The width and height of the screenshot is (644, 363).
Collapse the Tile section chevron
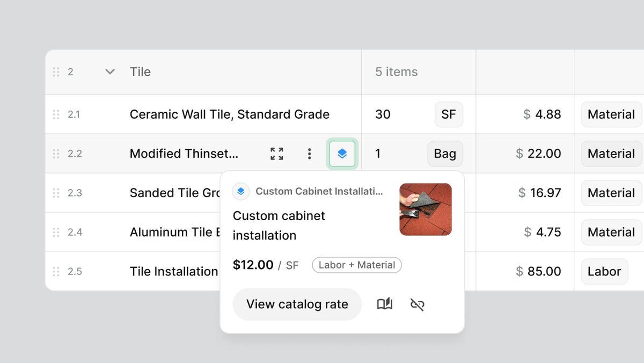[110, 72]
